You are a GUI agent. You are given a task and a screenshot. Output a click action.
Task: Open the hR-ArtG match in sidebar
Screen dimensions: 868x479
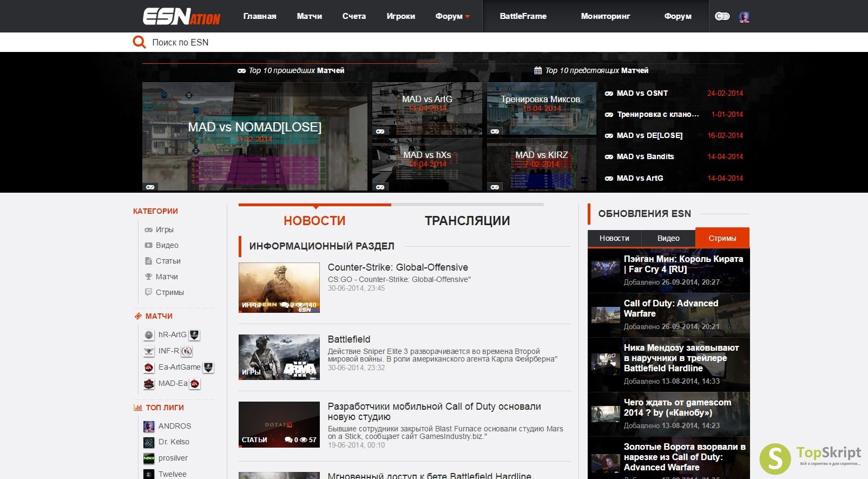click(x=172, y=334)
